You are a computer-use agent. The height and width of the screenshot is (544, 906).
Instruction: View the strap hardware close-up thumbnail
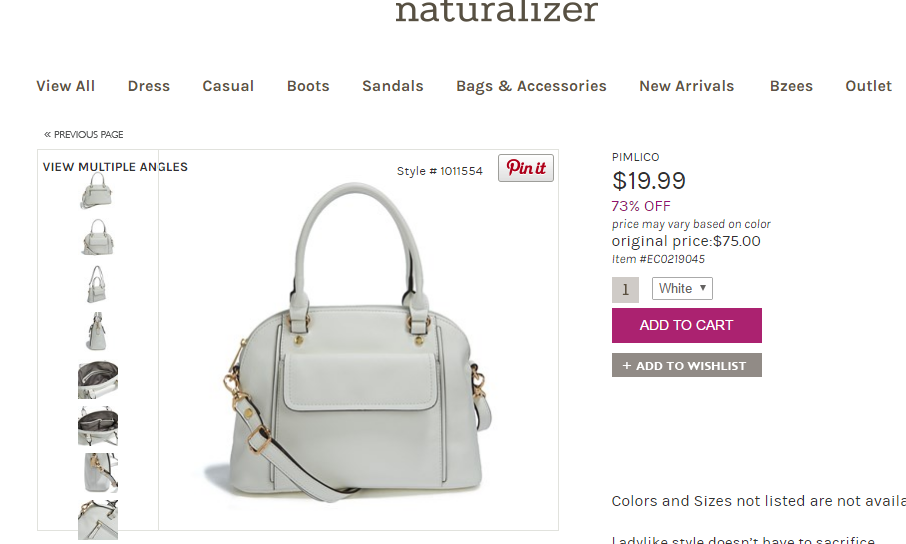click(98, 473)
